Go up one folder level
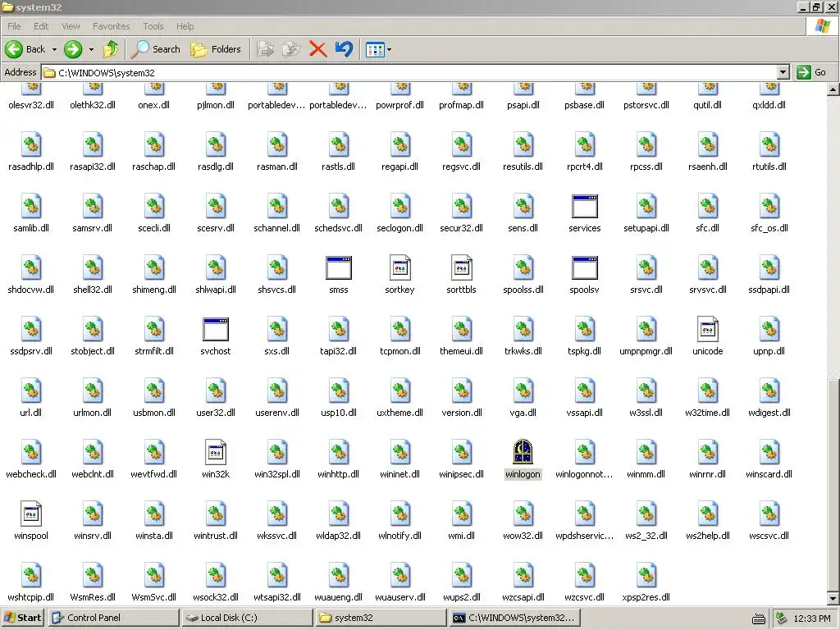Screen dimensions: 840x630 (111, 49)
